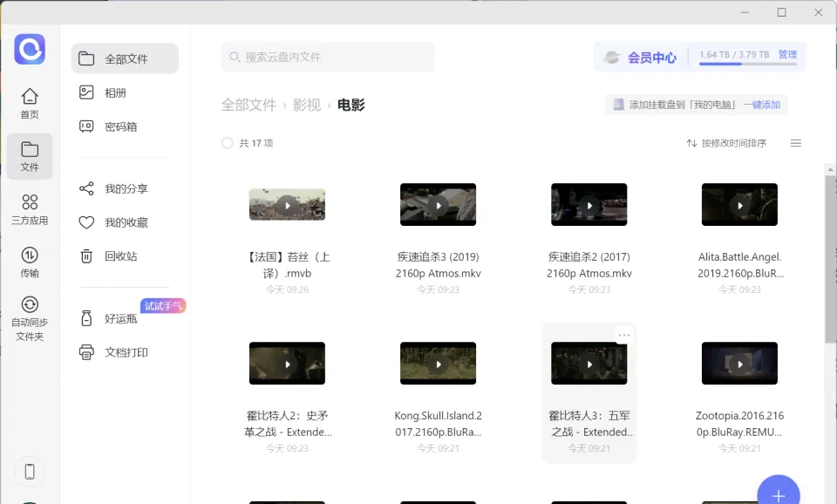This screenshot has height=504, width=837.
Task: Open the 文件 files section
Action: click(x=30, y=156)
